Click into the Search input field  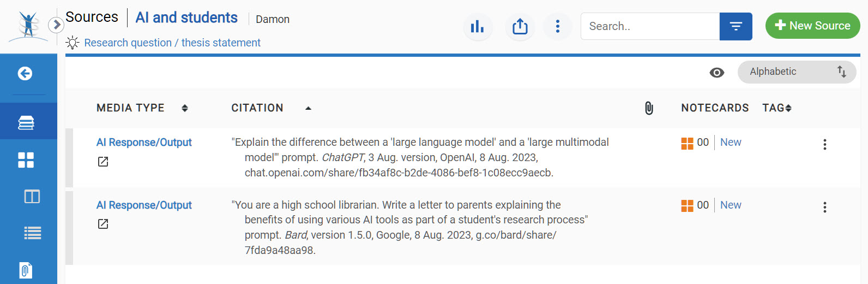pyautogui.click(x=650, y=26)
